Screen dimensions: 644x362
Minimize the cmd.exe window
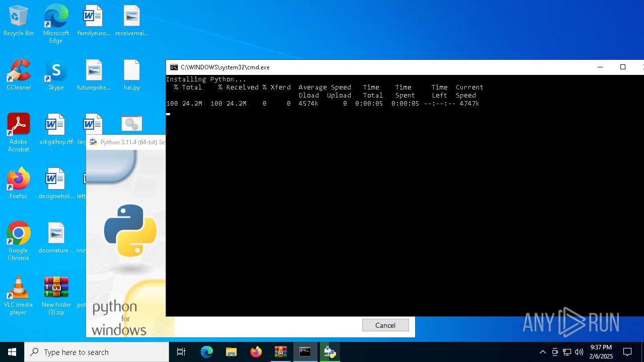pos(600,67)
